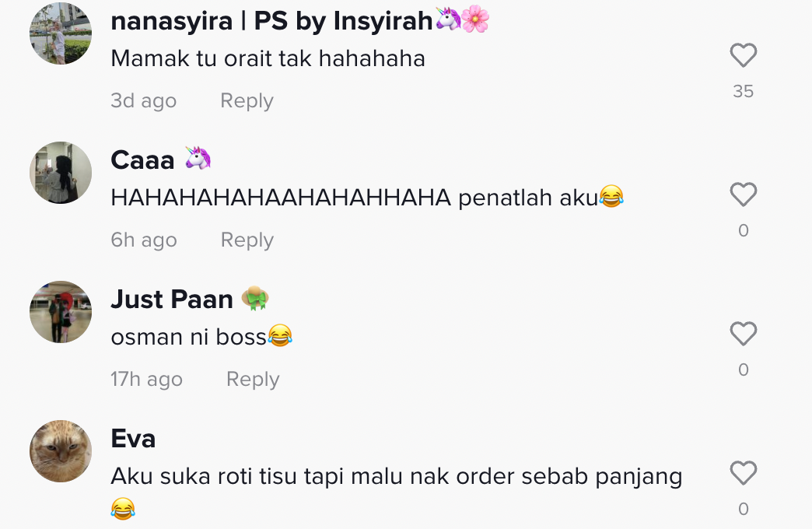
Task: Reply to Caaa's comment
Action: coord(247,240)
